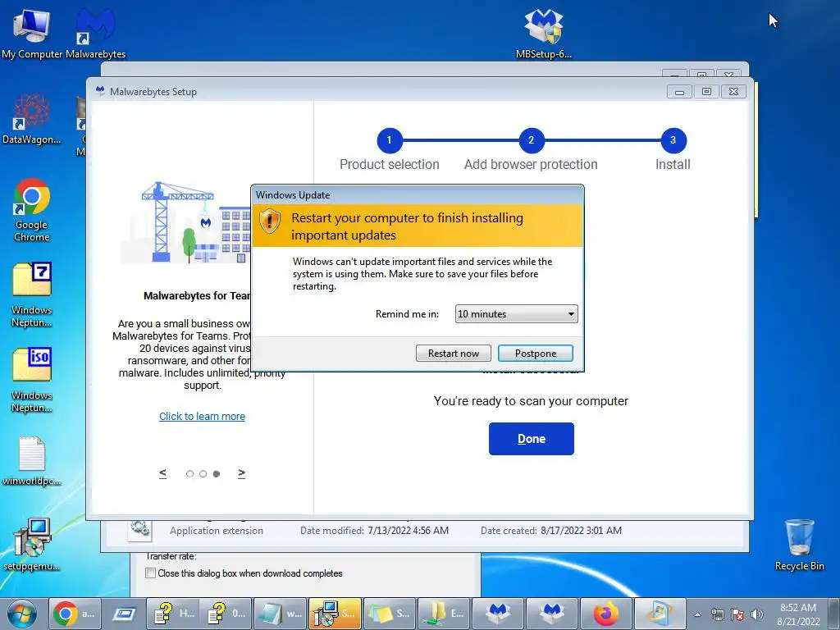Open the setupqemu installer icon
This screenshot has width=840, height=630.
coord(32,545)
